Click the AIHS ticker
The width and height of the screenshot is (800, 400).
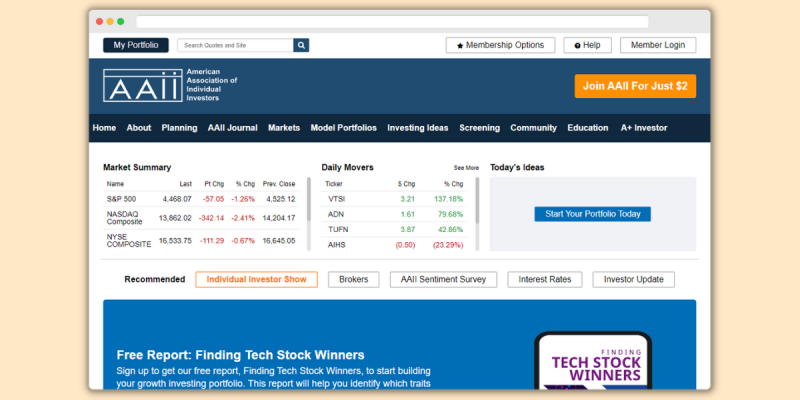coord(337,245)
